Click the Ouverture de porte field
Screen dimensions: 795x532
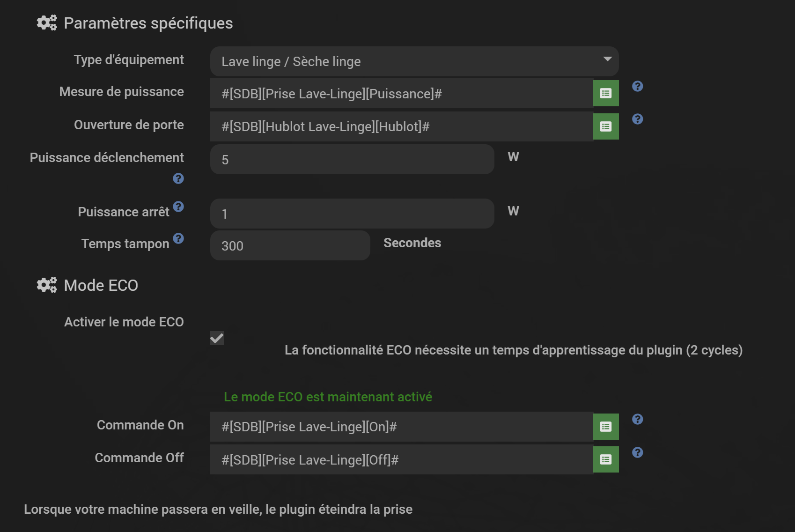tap(401, 126)
